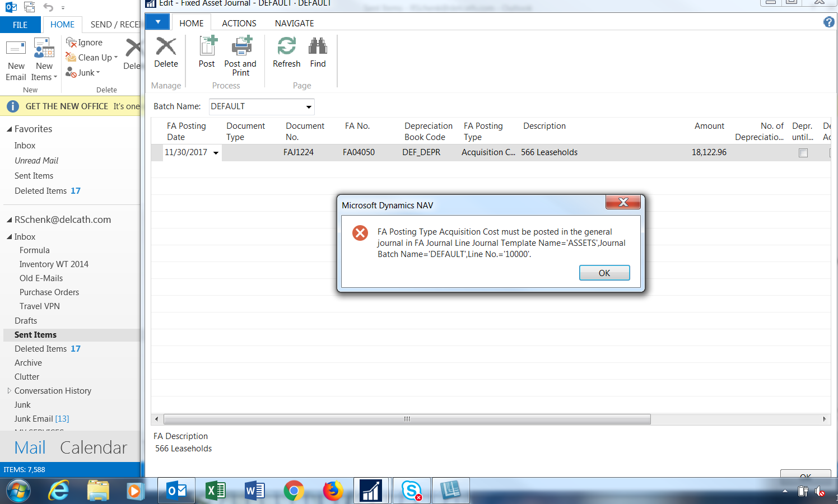This screenshot has height=504, width=838.
Task: Create a New Email in Outlook
Action: [16, 60]
